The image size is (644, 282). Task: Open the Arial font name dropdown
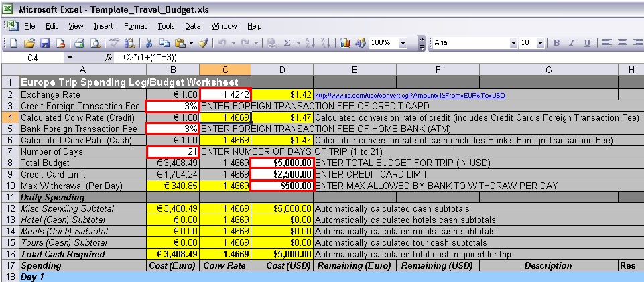[513, 43]
